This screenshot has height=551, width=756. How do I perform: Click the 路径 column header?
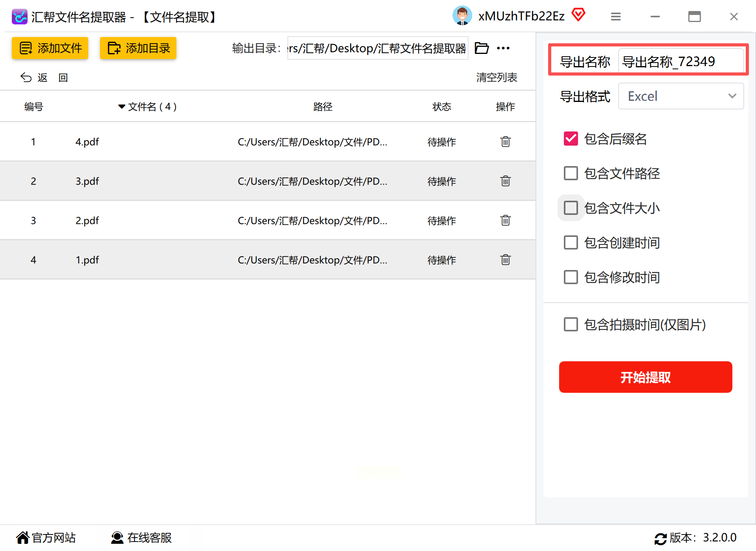pos(323,107)
